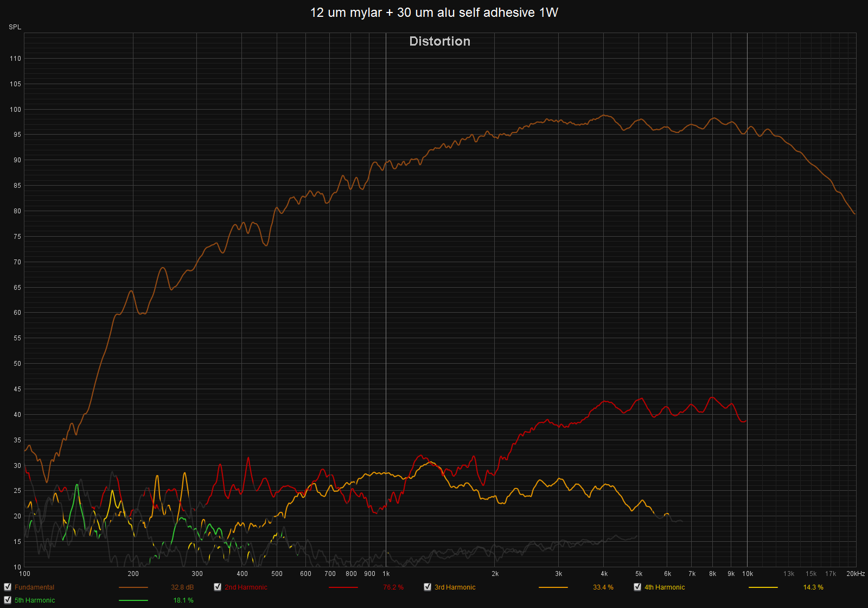Click the Fundamental brown line swatch
The width and height of the screenshot is (868, 608).
(x=133, y=587)
